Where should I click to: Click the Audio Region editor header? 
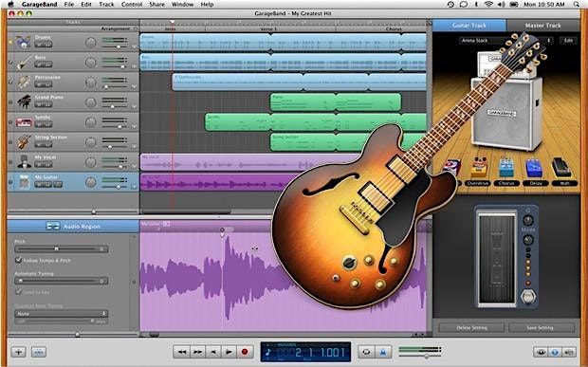[74, 227]
